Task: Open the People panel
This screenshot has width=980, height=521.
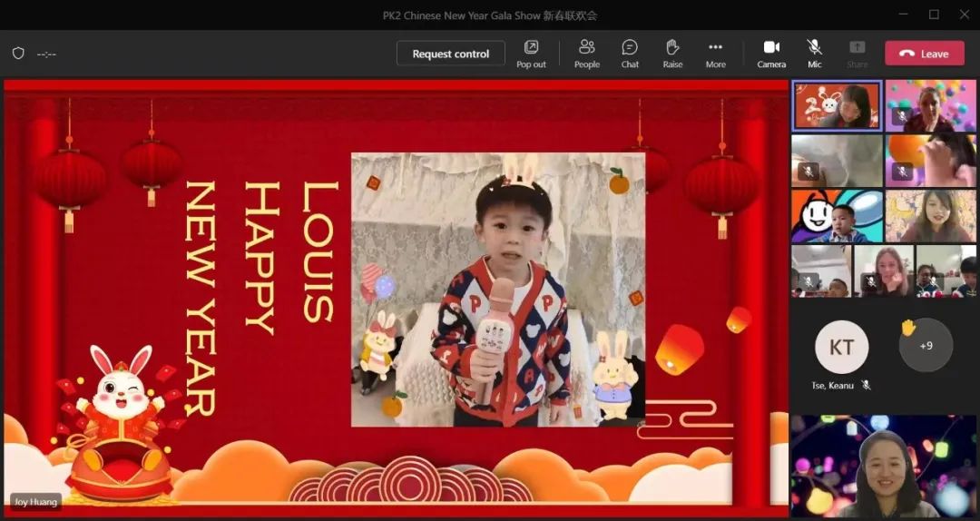Action: [x=587, y=54]
